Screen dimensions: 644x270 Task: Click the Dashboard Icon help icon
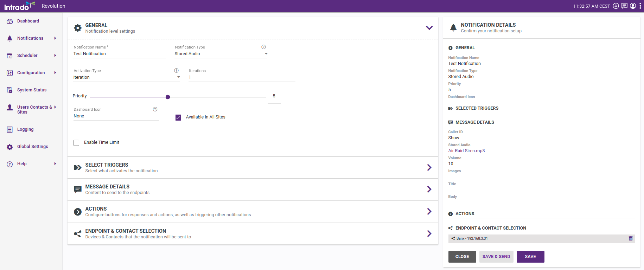click(x=155, y=109)
